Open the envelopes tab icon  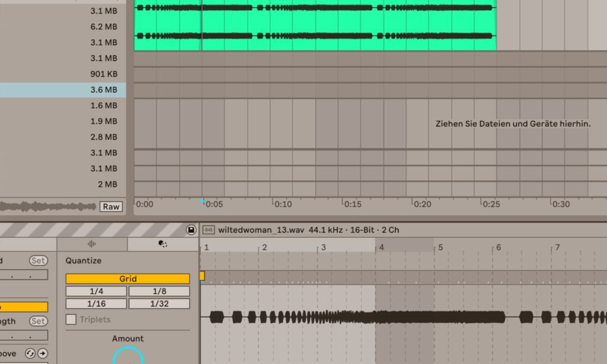[x=162, y=244]
